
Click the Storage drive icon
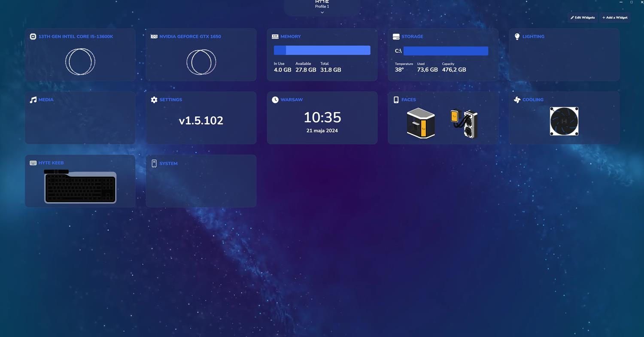click(x=396, y=36)
